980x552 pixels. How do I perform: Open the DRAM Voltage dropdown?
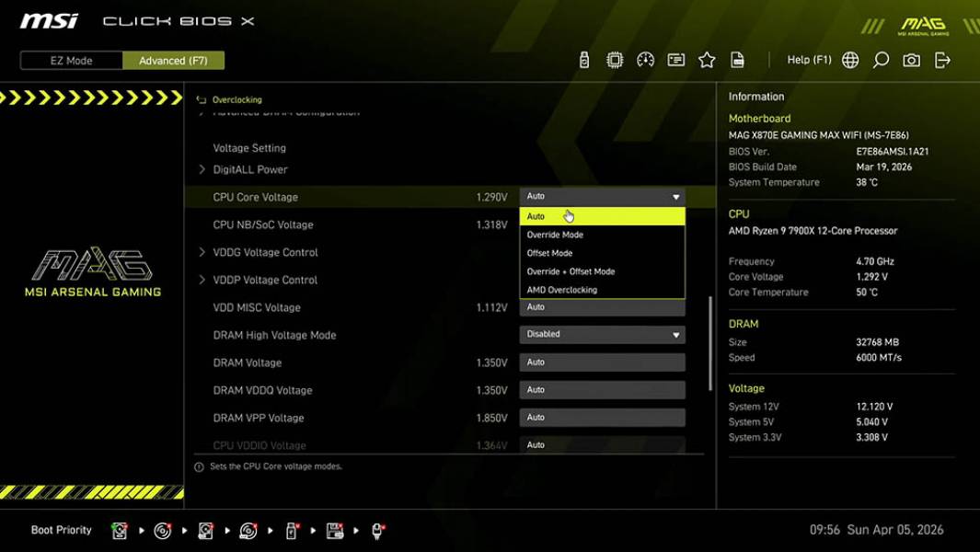(602, 362)
